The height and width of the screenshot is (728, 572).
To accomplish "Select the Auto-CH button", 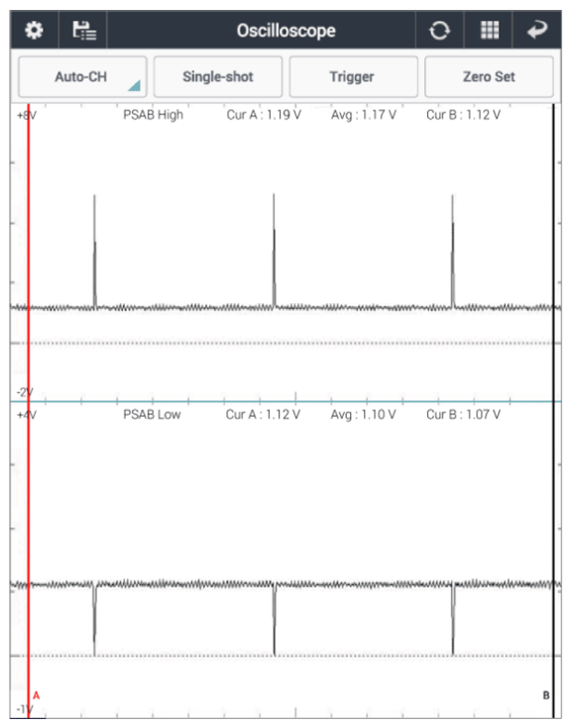I will [x=82, y=76].
